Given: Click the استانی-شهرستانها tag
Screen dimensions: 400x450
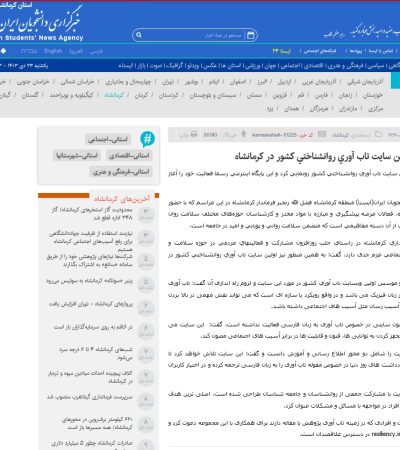Looking at the screenshot, I should [x=77, y=155].
